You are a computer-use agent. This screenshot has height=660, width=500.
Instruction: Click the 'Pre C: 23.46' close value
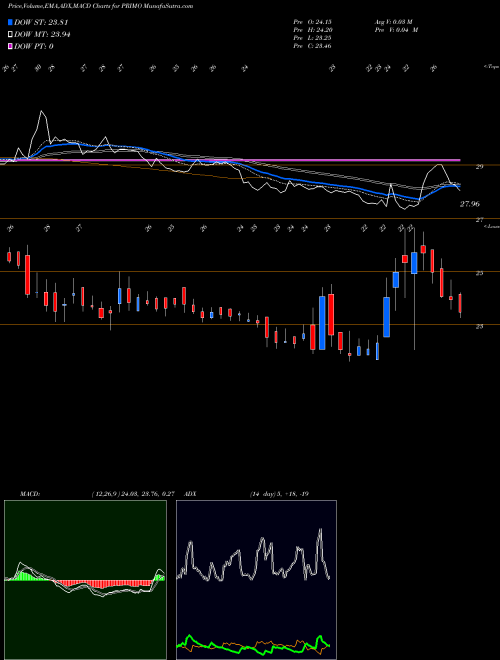[x=312, y=46]
